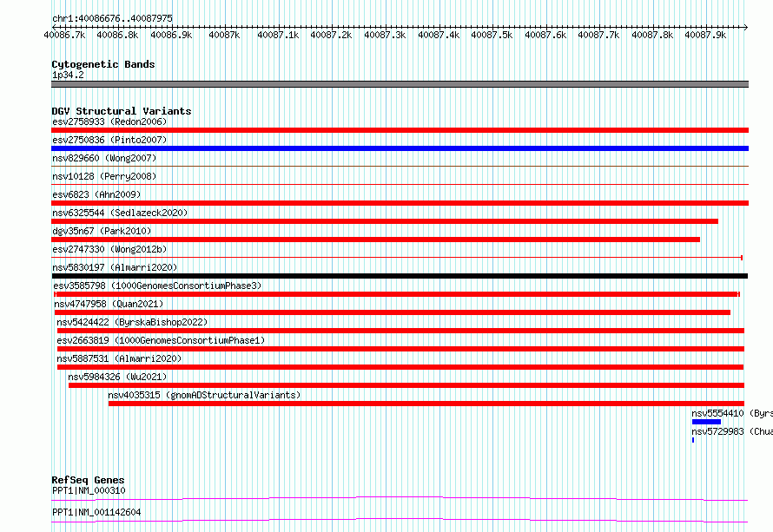Click the Cytogenetic Bands track title
This screenshot has width=773, height=532.
[x=103, y=64]
